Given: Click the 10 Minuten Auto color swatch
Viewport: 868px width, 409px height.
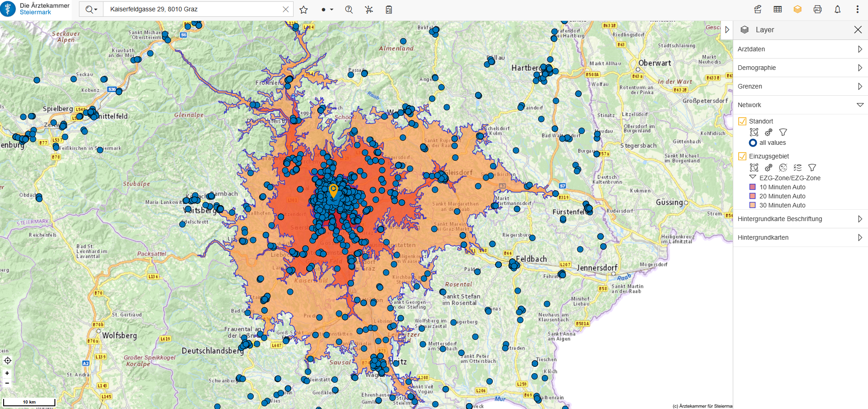Looking at the screenshot, I should coord(753,187).
